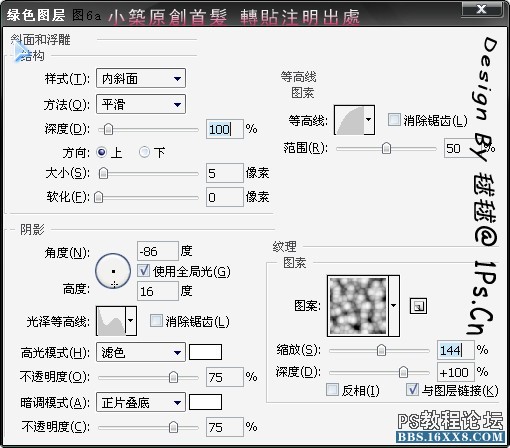Image resolution: width=510 pixels, height=448 pixels.
Task: Toggle 使用全局光 checkbox
Action: (144, 270)
